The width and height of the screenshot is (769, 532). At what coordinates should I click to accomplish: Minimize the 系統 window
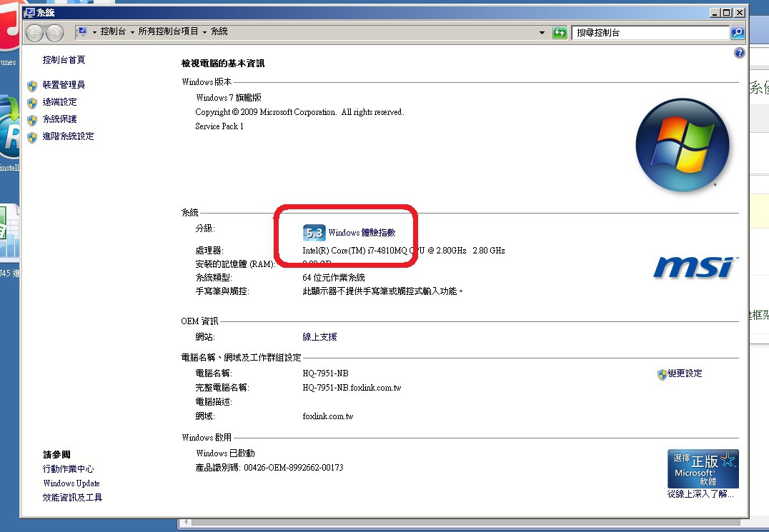point(715,13)
